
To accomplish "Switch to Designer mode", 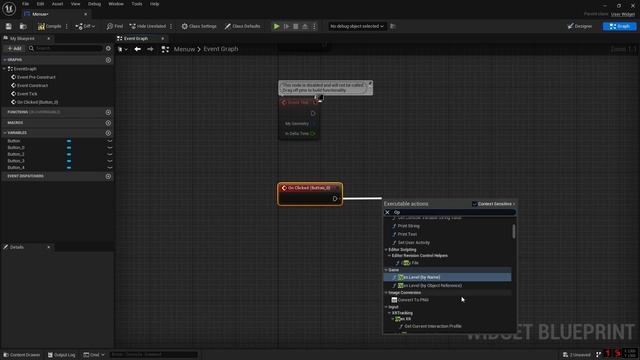I will (580, 26).
